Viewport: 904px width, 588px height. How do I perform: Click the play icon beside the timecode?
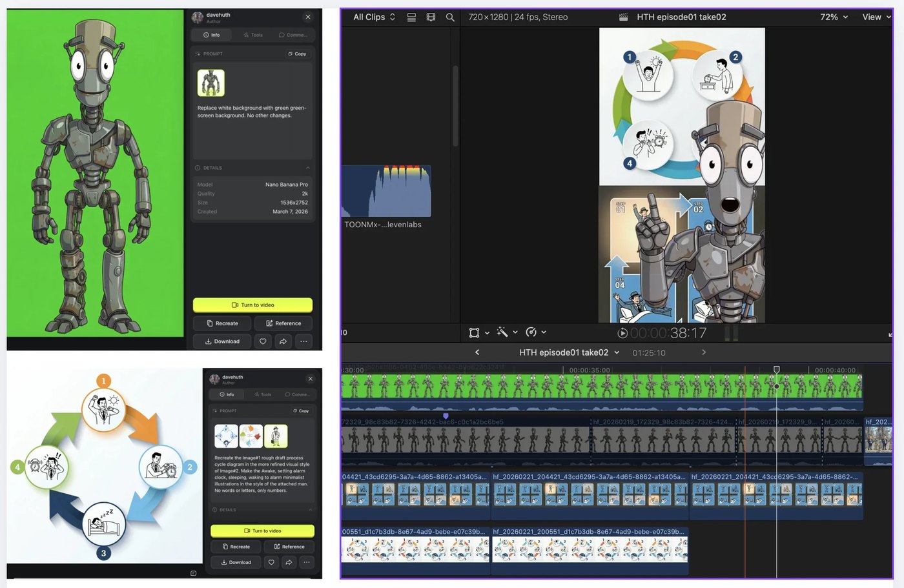[622, 333]
